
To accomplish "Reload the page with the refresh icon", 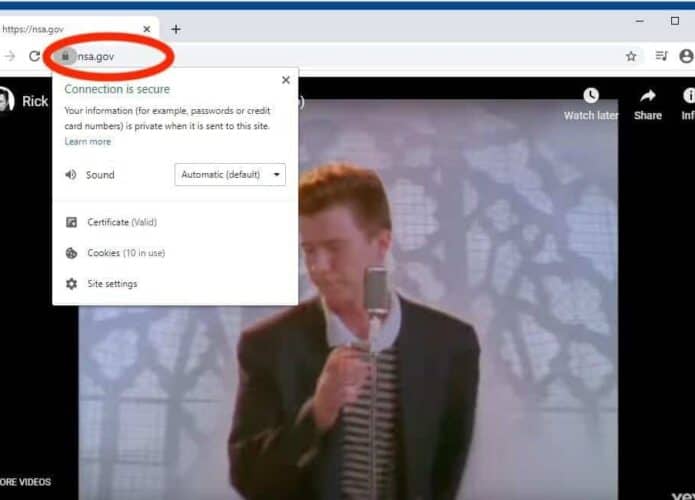I will tap(34, 56).
